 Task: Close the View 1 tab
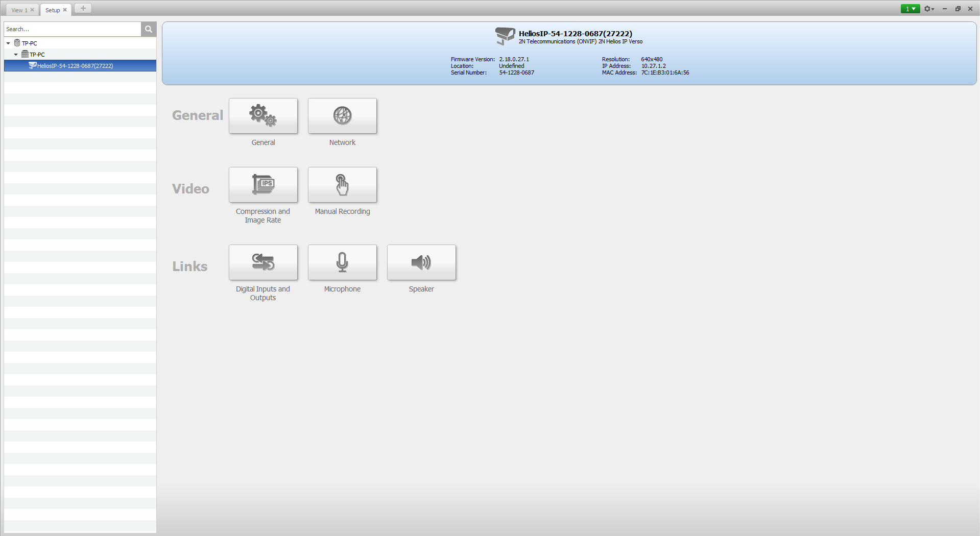(32, 10)
